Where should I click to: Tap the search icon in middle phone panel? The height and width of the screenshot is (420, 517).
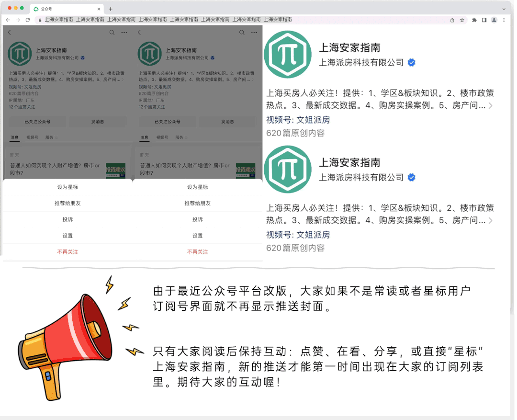click(242, 33)
